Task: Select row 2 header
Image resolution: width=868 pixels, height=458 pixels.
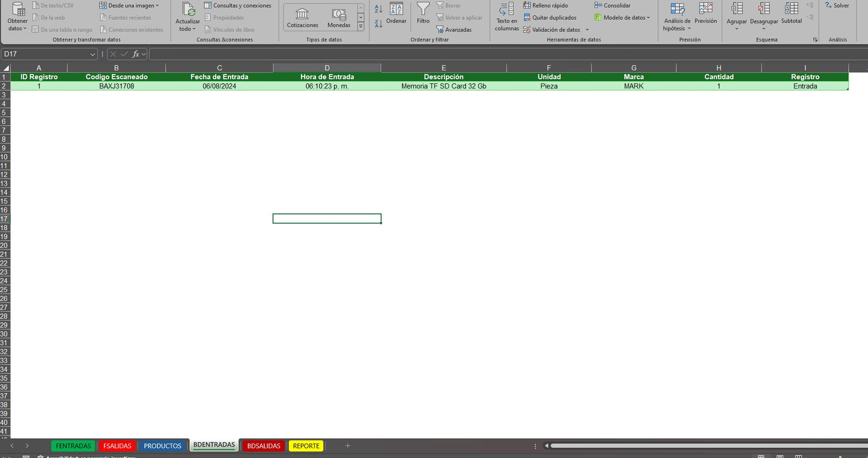Action: tap(5, 86)
